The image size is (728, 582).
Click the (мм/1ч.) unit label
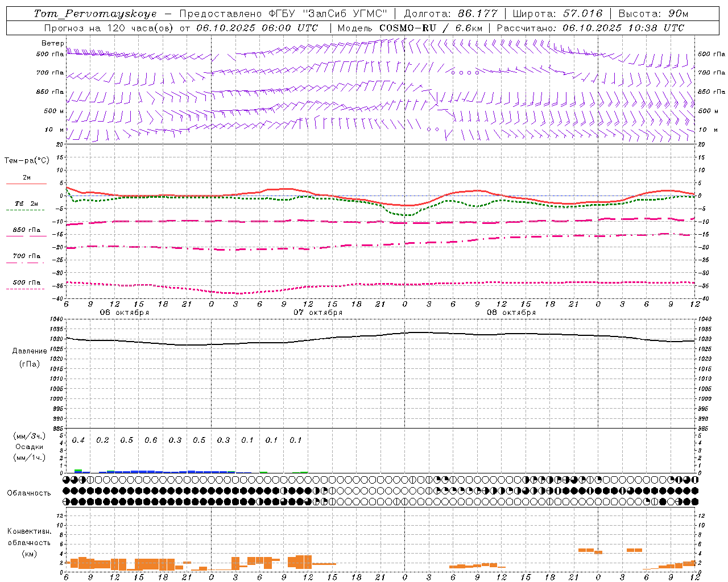[30, 458]
